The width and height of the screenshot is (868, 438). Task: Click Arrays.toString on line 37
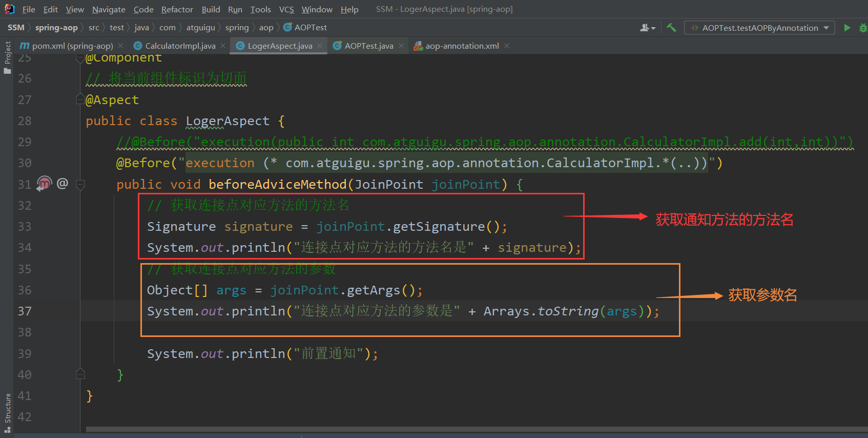click(x=541, y=311)
